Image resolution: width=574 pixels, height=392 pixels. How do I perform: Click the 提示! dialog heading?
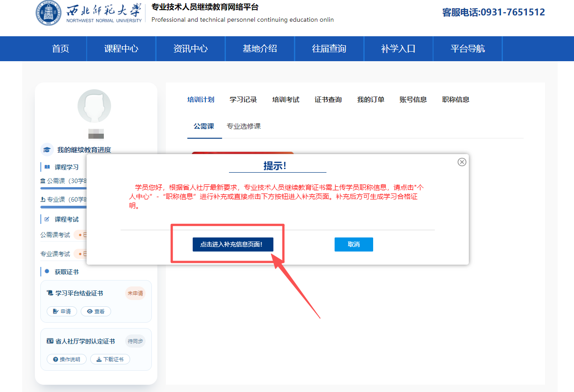[x=275, y=166]
